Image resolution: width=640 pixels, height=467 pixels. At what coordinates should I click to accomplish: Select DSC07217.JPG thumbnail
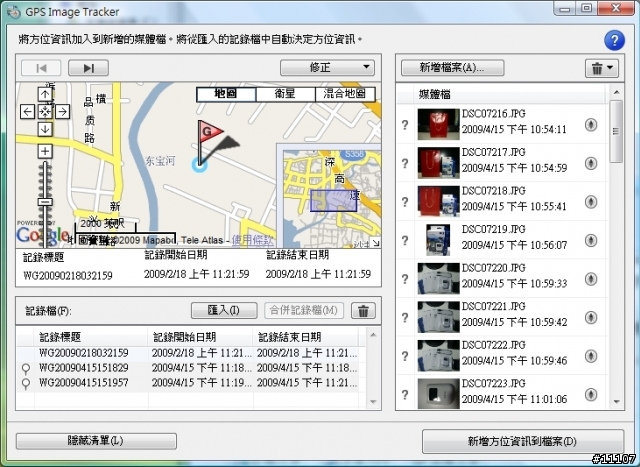(438, 163)
